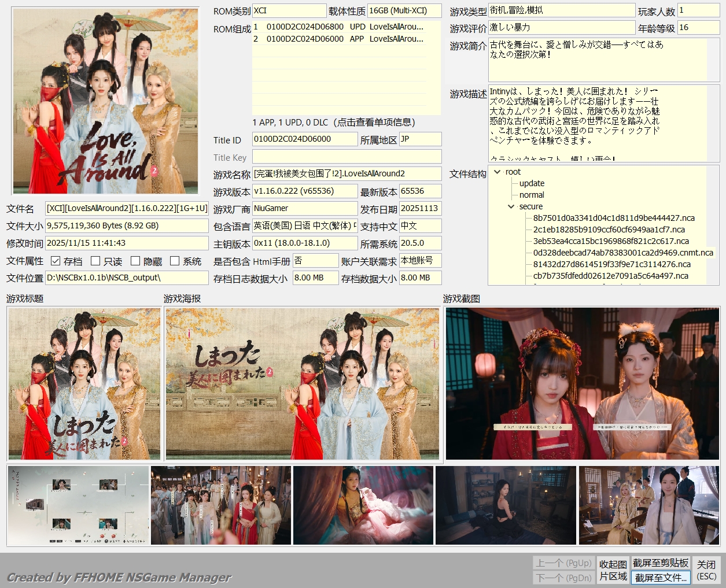Select the normal folder in tree
Image resolution: width=726 pixels, height=588 pixels.
[x=532, y=195]
